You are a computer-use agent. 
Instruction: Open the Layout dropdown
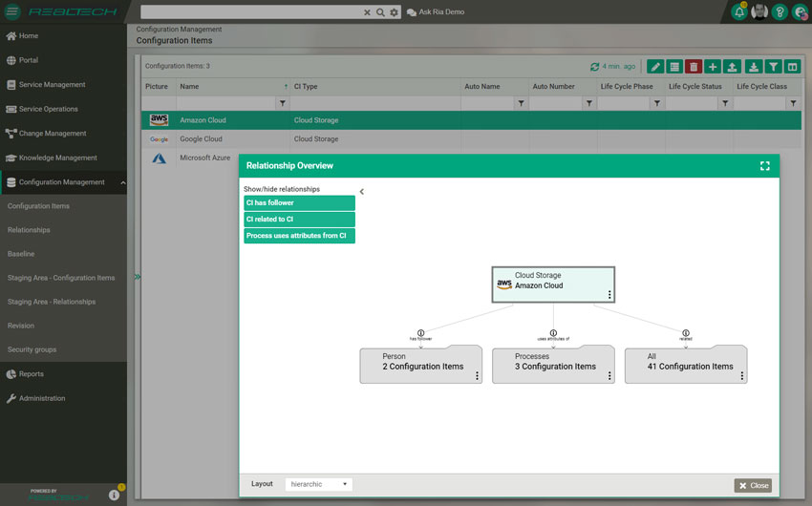coord(318,485)
